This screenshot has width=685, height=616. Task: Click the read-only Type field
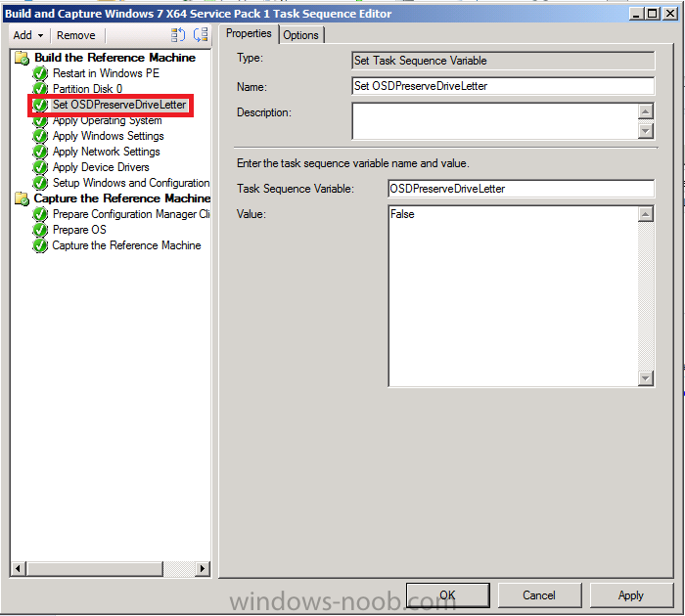503,61
